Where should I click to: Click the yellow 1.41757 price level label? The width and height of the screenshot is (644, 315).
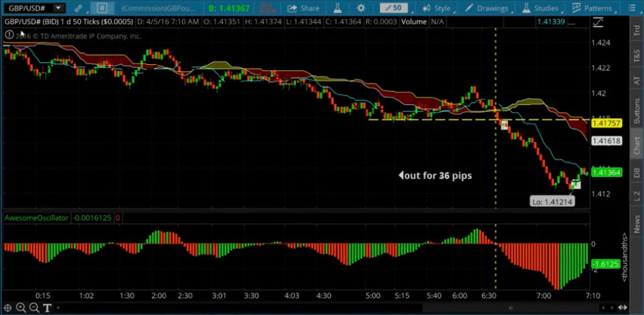(x=606, y=123)
